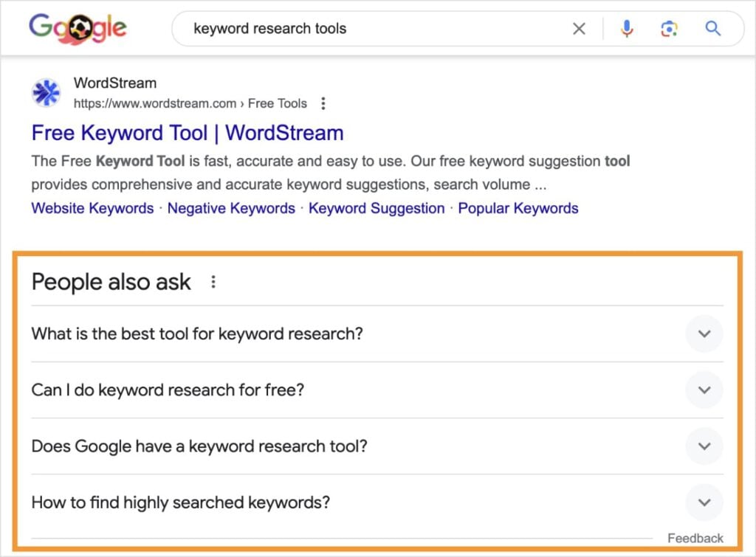Open the three-dot menu beside WordStream URL
This screenshot has height=557, width=756.
tap(323, 103)
